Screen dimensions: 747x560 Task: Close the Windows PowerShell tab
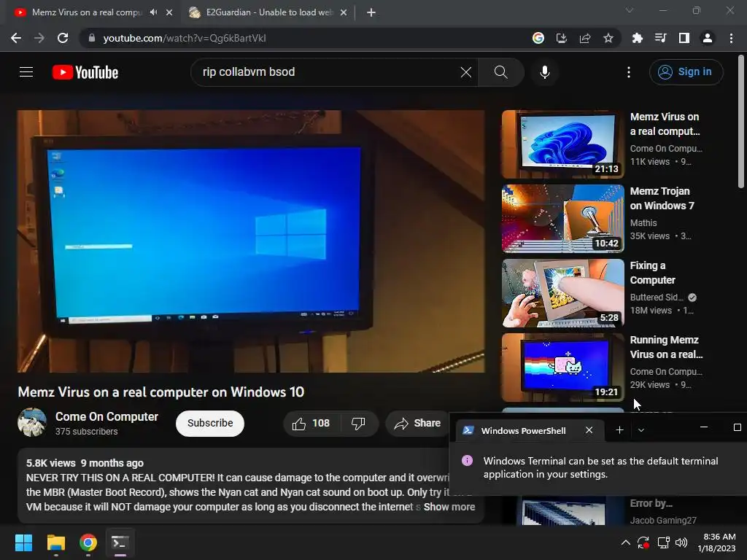pos(589,430)
